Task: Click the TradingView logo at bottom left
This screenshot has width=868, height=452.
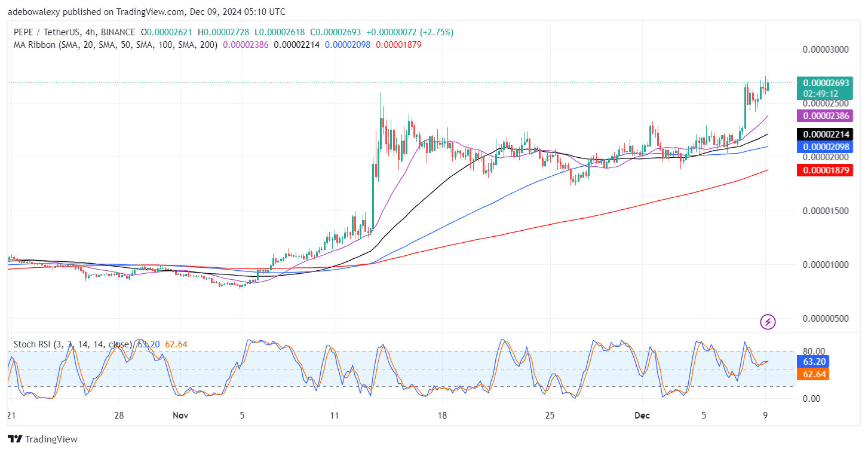Action: [x=42, y=439]
